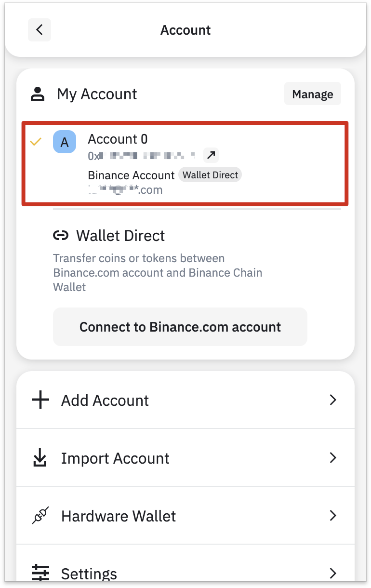Viewport: 371px width, 588px height.
Task: Open the Settings row chevron
Action: click(332, 573)
